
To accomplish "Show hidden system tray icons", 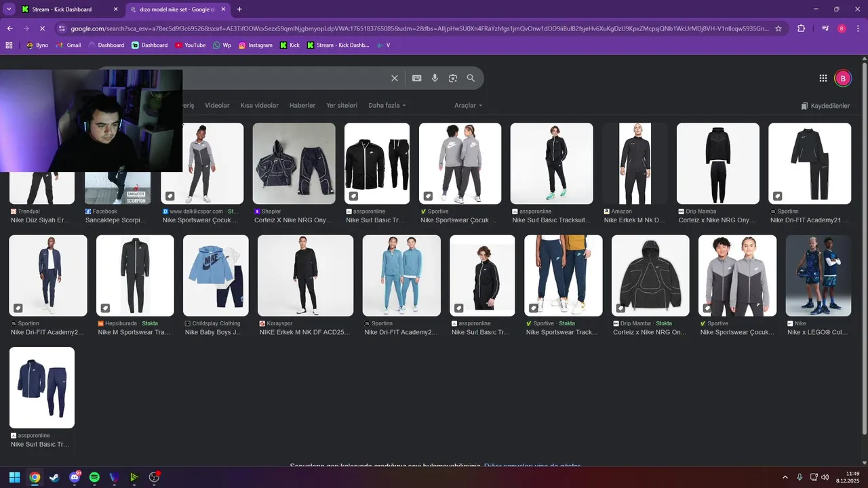I will pos(785,477).
